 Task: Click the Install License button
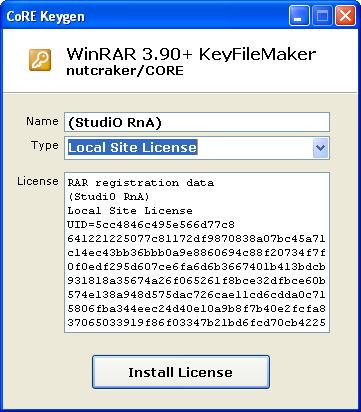(181, 372)
